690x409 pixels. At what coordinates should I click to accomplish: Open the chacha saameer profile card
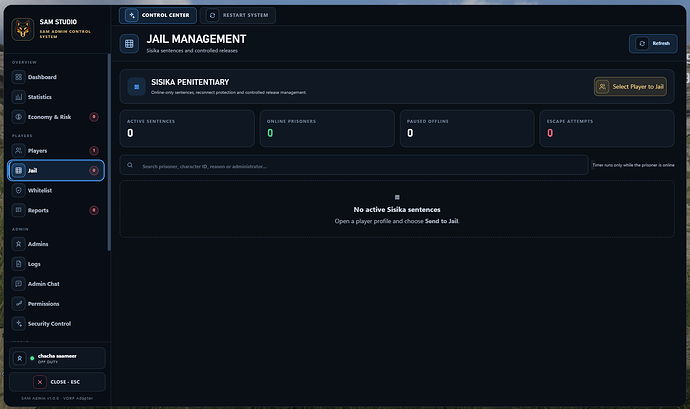57,358
